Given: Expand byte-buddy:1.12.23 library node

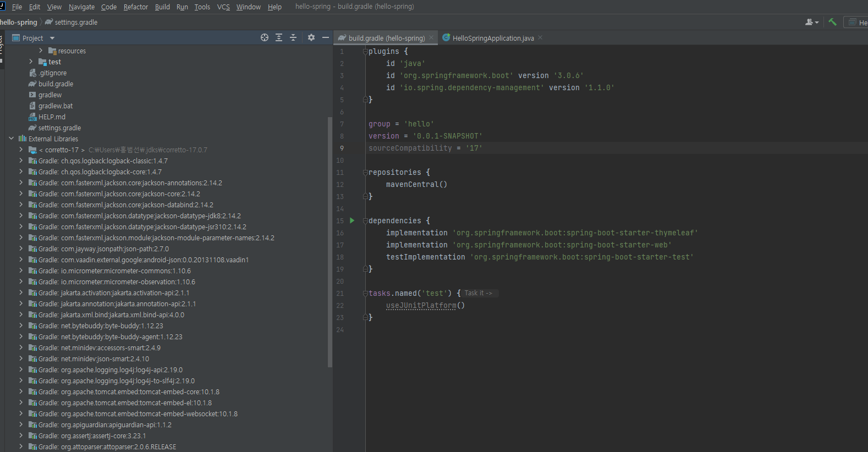Looking at the screenshot, I should tap(21, 326).
